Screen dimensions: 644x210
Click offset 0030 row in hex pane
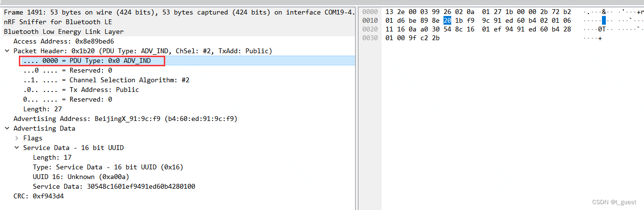370,38
